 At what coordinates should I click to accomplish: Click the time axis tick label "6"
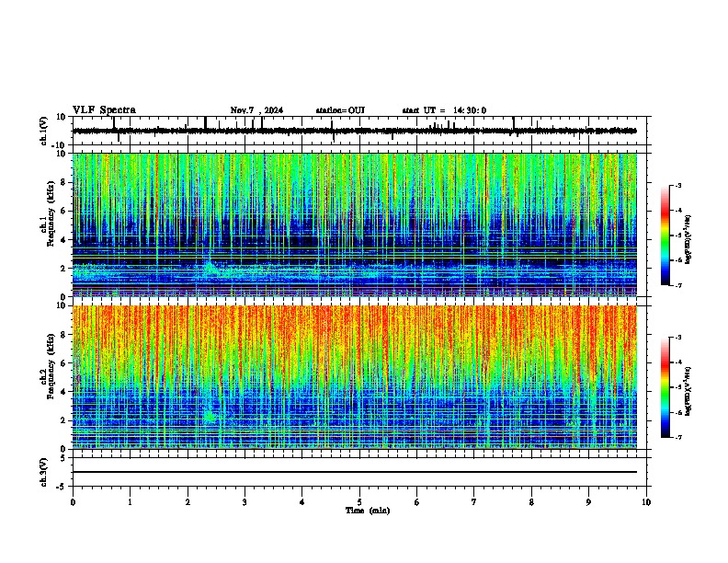tap(416, 502)
